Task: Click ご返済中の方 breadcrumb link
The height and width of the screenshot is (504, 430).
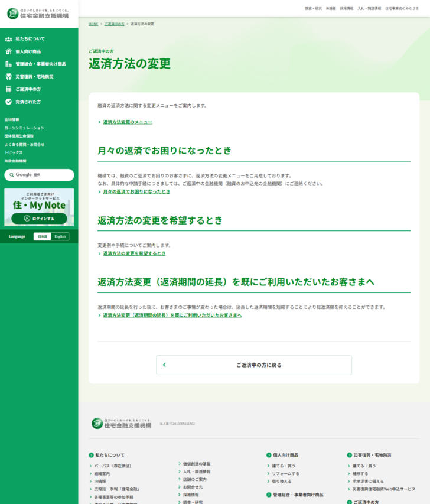Action: pos(115,24)
